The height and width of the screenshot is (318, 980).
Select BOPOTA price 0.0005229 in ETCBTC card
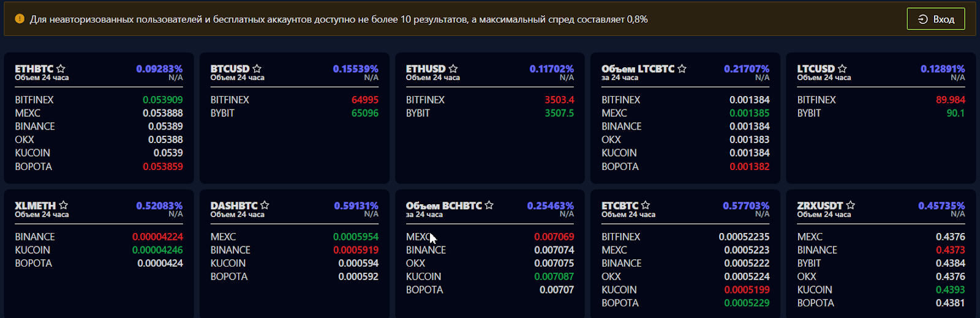pos(747,303)
